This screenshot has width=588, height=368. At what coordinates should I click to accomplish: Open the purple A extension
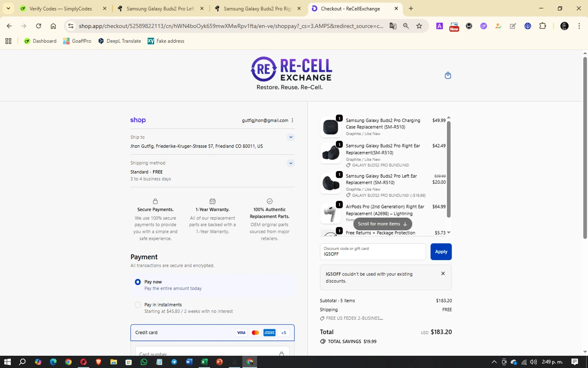point(439,26)
